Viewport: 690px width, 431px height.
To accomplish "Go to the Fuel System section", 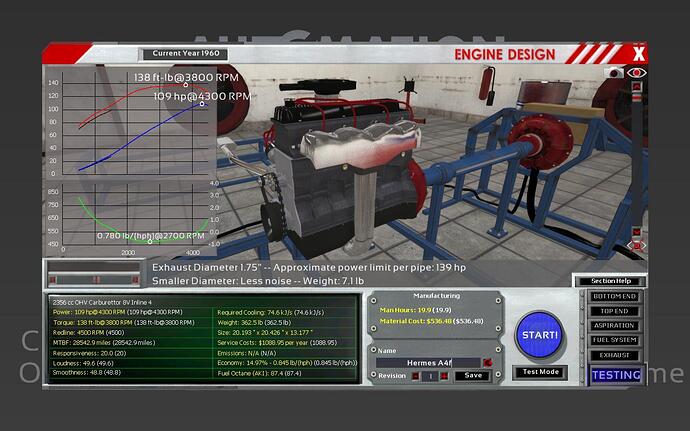I will point(613,340).
